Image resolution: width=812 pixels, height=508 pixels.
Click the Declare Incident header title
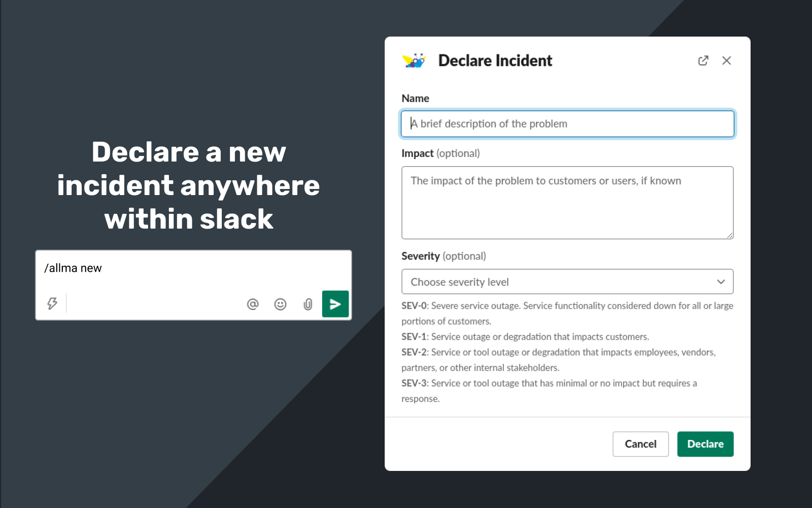(495, 60)
